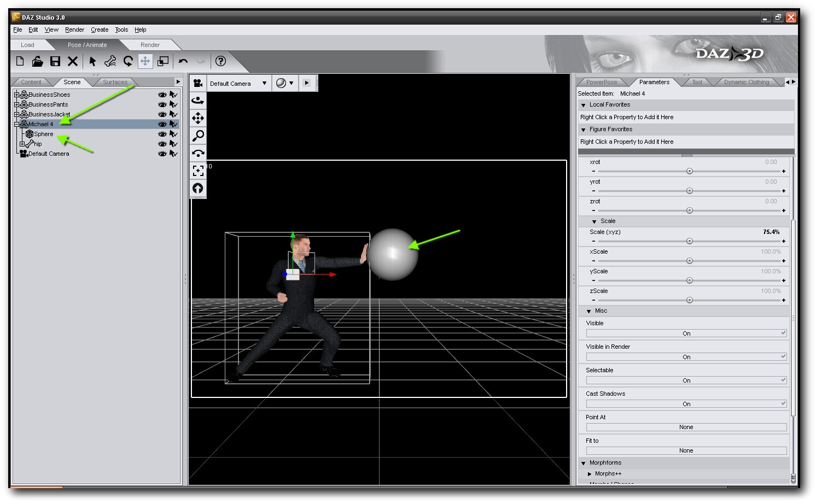Toggle selectability of the Michael 4 row
Screen dimensions: 816x504
click(x=173, y=124)
